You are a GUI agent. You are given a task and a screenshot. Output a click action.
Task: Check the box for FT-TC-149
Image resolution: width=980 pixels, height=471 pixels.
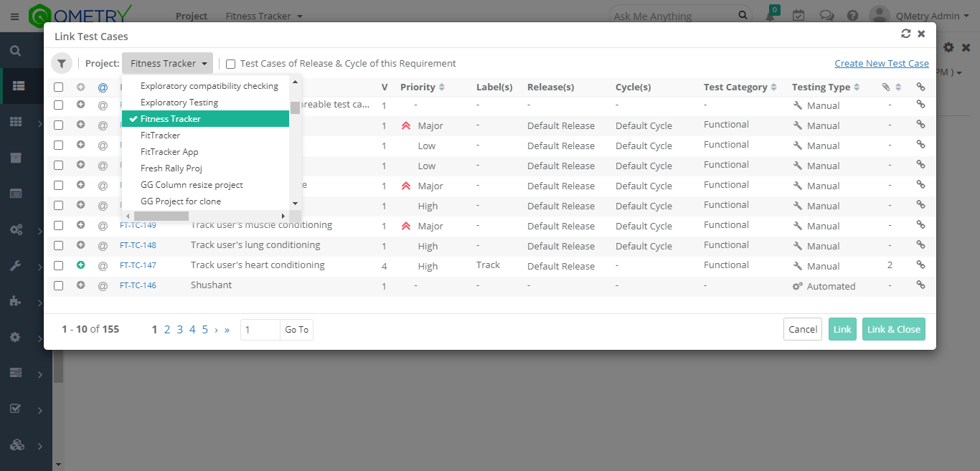[x=59, y=225]
